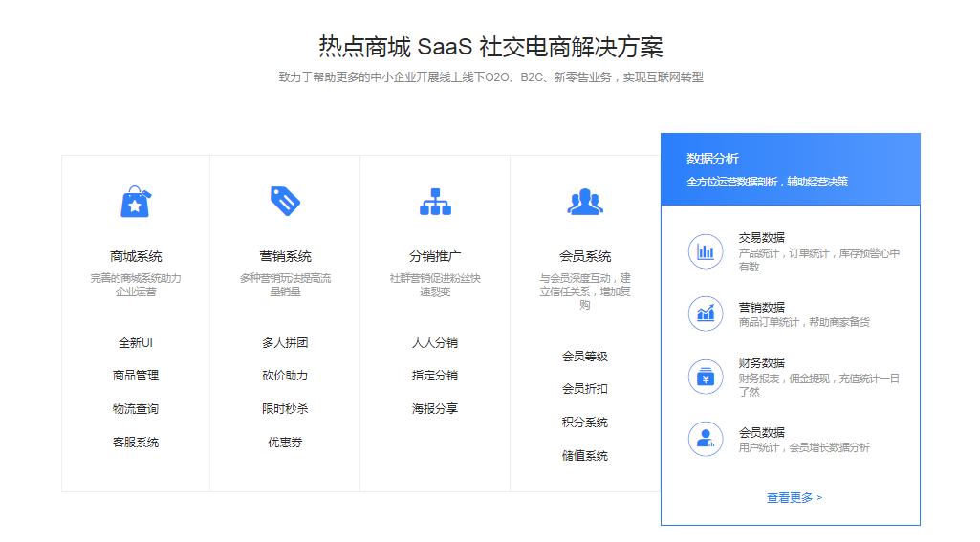Click description 多种营销玩法提高流量销量
980x542 pixels.
click(x=285, y=285)
